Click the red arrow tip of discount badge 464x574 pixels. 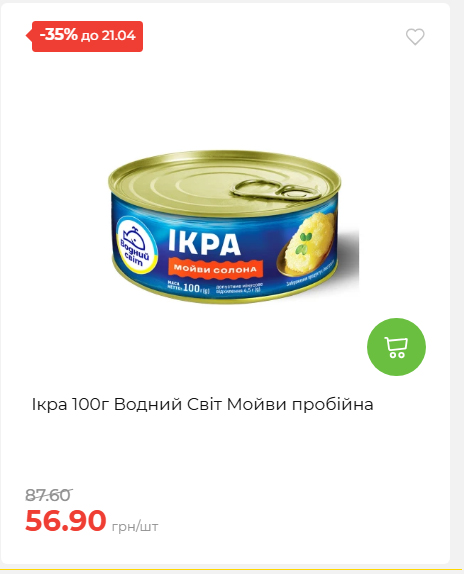pyautogui.click(x=29, y=36)
